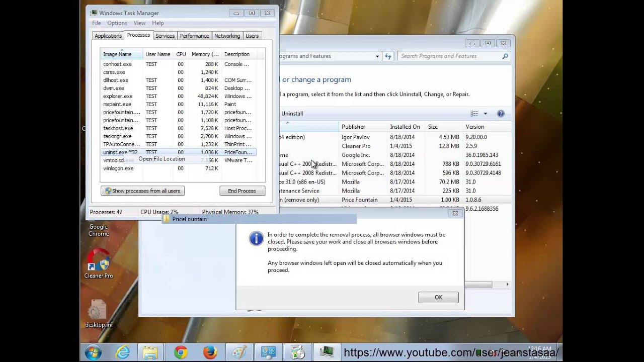Image resolution: width=644 pixels, height=362 pixels.
Task: Click the Google Chrome taskbar icon
Action: click(181, 352)
